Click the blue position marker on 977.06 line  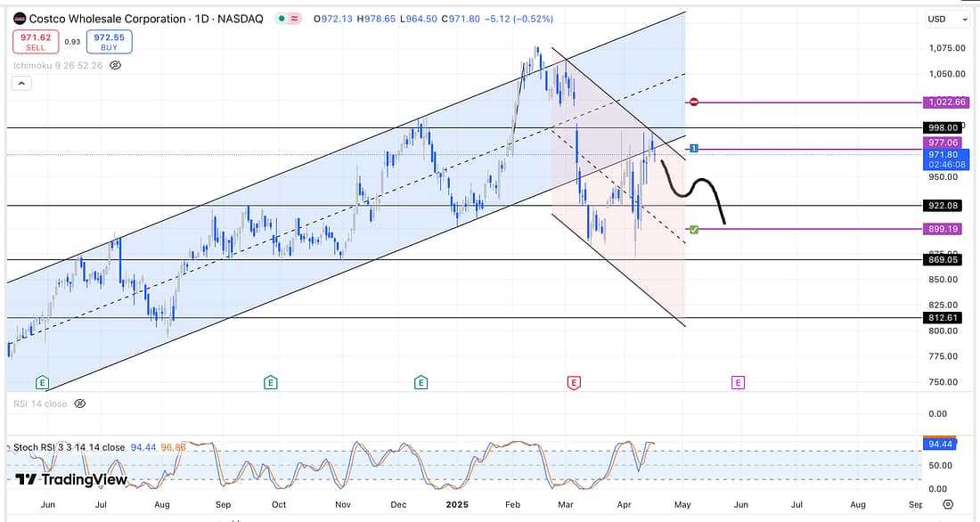(x=694, y=148)
